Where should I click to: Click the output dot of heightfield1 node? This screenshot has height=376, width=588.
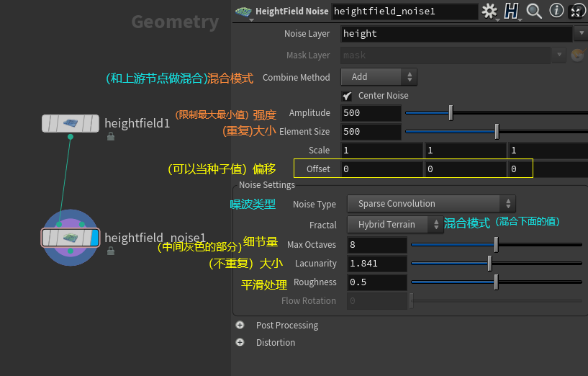pyautogui.click(x=71, y=137)
